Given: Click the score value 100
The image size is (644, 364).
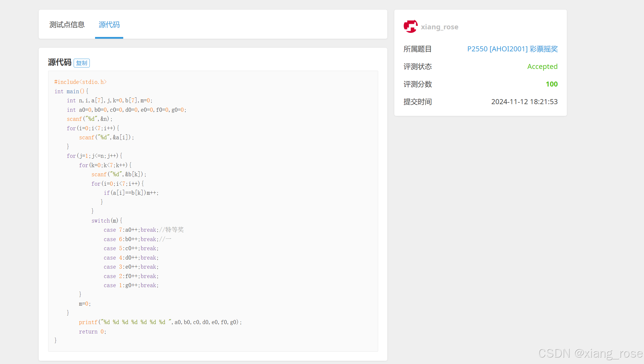Looking at the screenshot, I should pos(551,84).
